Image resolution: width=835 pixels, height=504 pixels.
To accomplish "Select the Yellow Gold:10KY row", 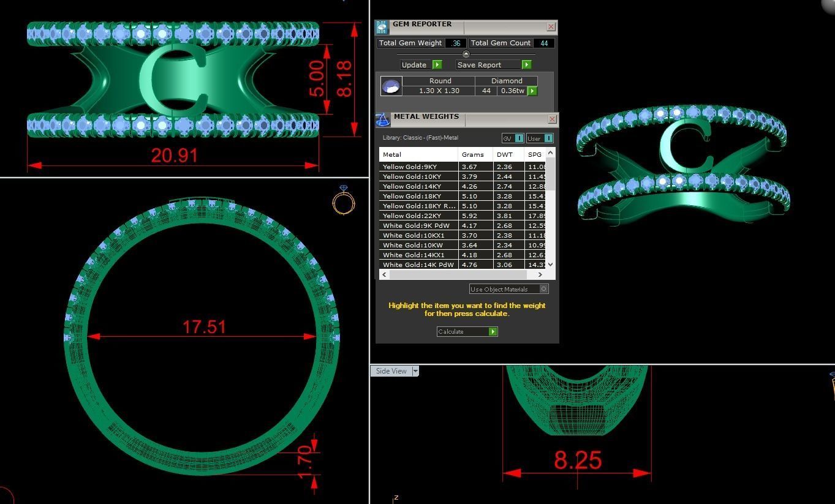I will tap(463, 176).
